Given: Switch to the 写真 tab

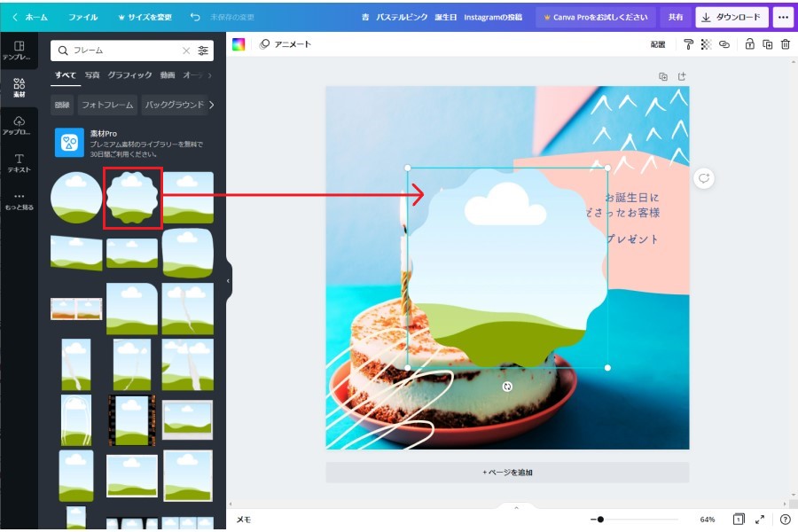Looking at the screenshot, I should pos(92,75).
